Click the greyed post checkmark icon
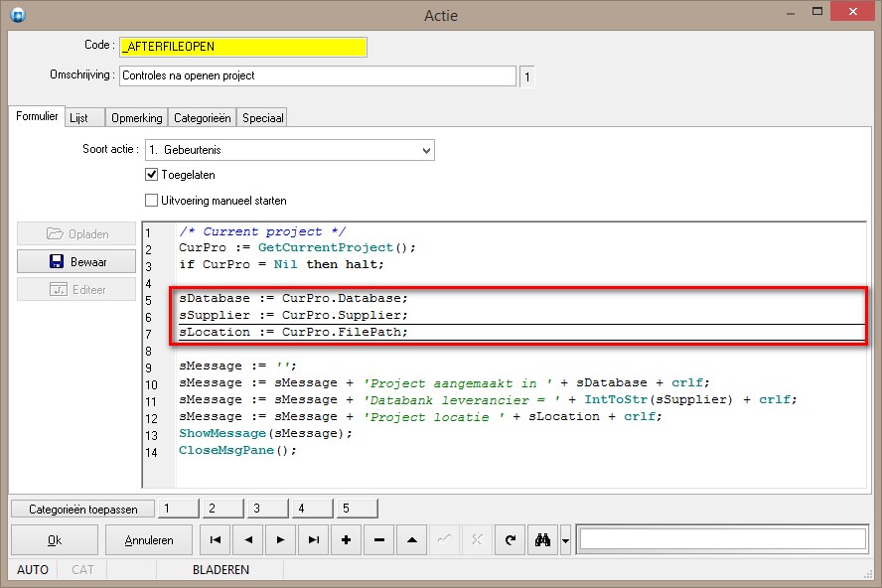The image size is (882, 588). click(444, 540)
